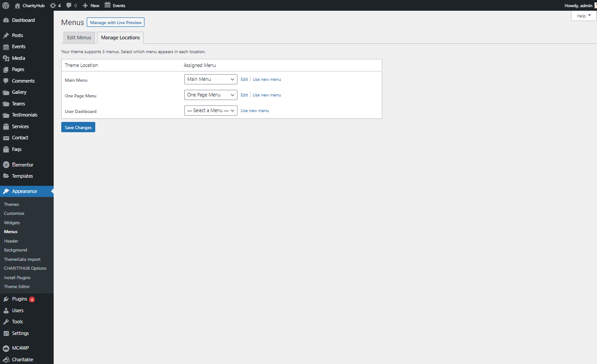Image resolution: width=597 pixels, height=364 pixels.
Task: Click the CharityHub home icon
Action: [17, 5]
